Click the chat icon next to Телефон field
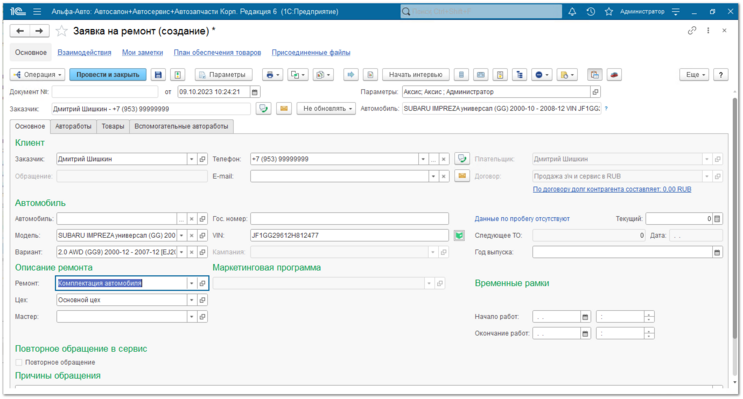Image resolution: width=743 pixels, height=399 pixels. 462,159
